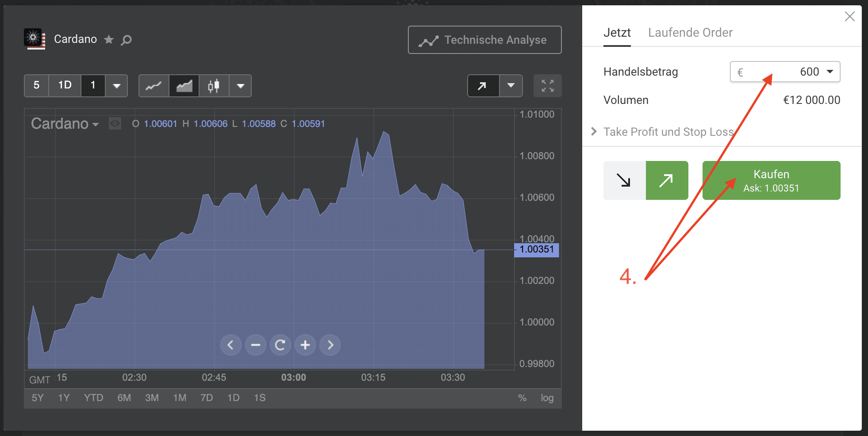Toggle percent scale on the chart

coord(522,398)
